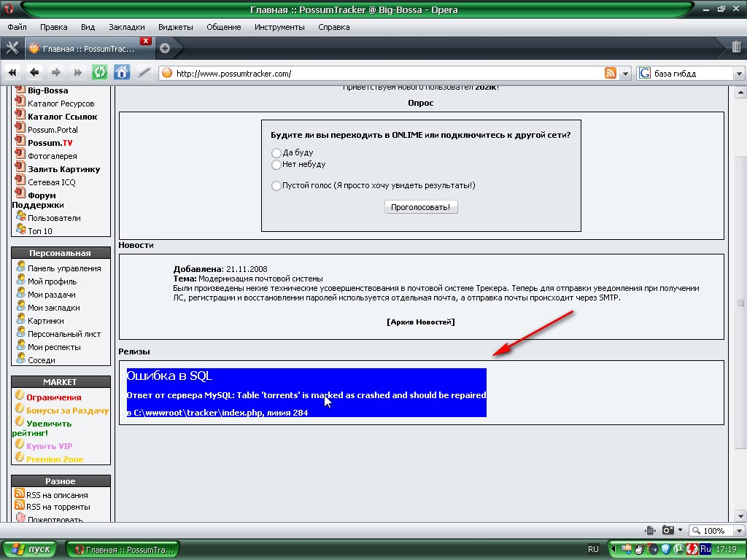Select the Да буду radio option
Image resolution: width=747 pixels, height=560 pixels.
pyautogui.click(x=276, y=153)
